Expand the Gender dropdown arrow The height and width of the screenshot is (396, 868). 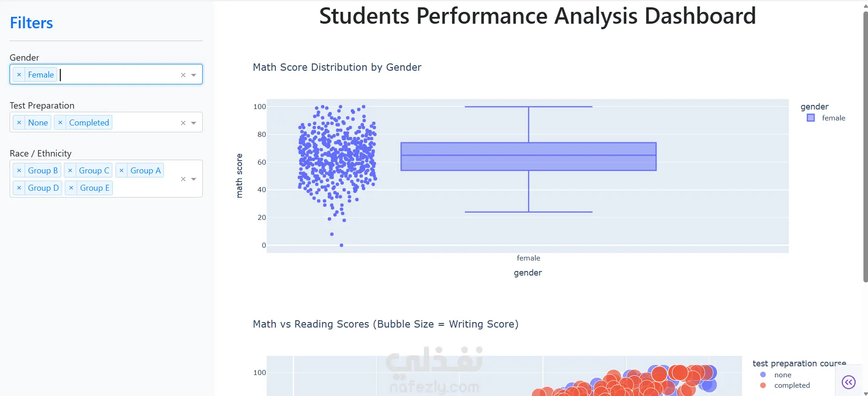click(x=194, y=75)
